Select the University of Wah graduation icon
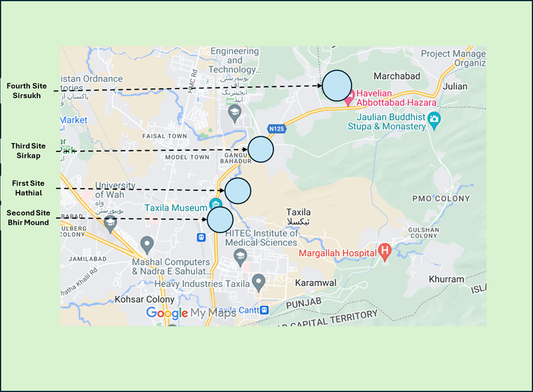 click(110, 222)
